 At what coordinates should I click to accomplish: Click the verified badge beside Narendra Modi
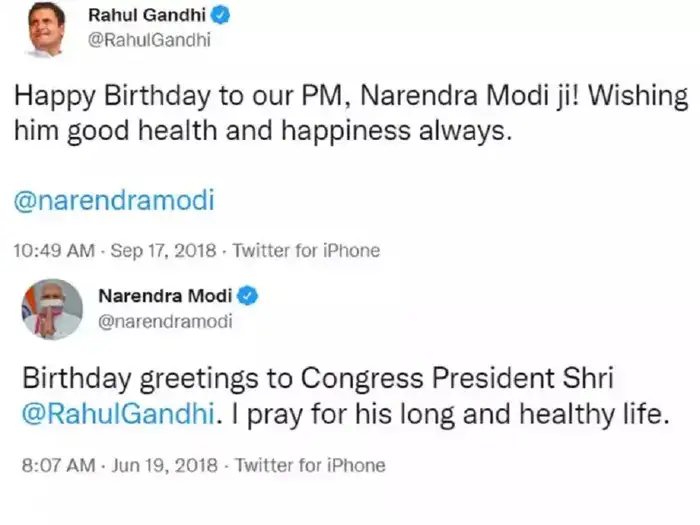[x=249, y=296]
